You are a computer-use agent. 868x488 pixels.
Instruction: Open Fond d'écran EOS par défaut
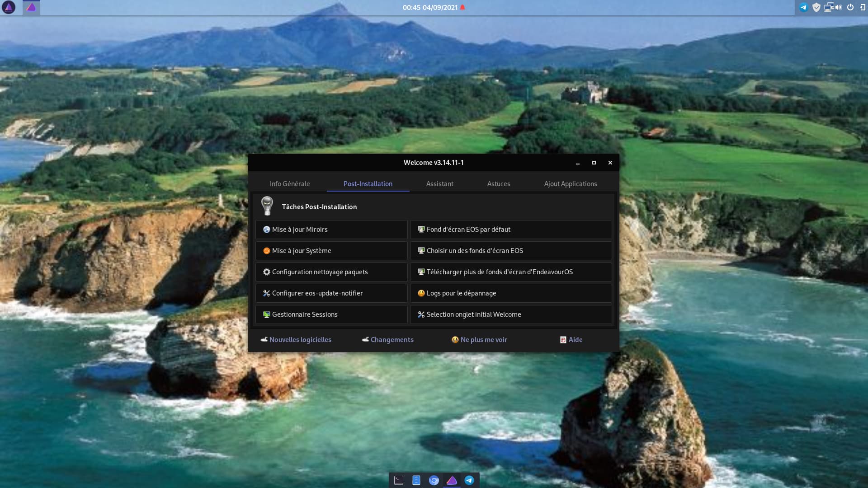pos(510,229)
